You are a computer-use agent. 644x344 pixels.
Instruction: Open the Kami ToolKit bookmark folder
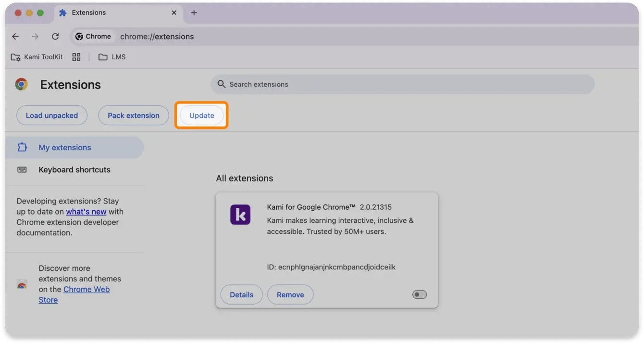click(37, 57)
